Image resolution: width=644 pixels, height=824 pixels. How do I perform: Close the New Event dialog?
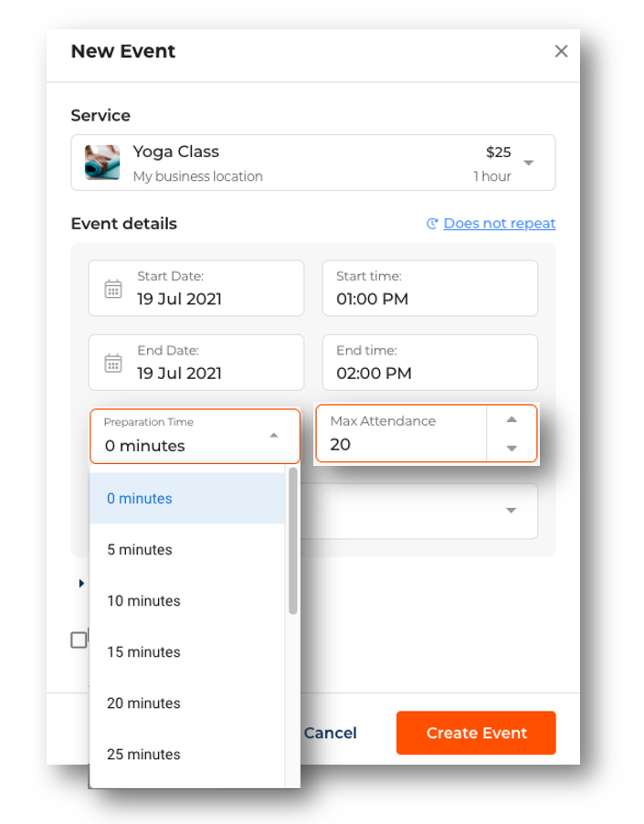tap(561, 51)
